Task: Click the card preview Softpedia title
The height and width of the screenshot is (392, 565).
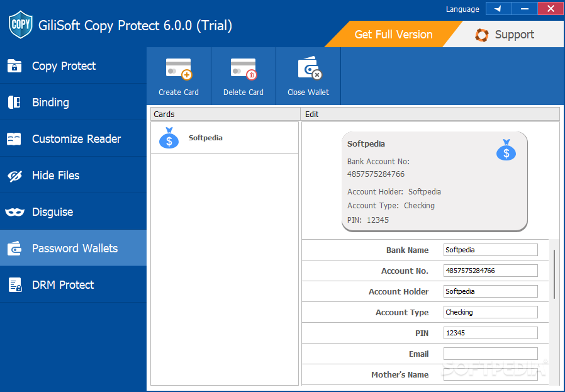Action: (x=366, y=143)
